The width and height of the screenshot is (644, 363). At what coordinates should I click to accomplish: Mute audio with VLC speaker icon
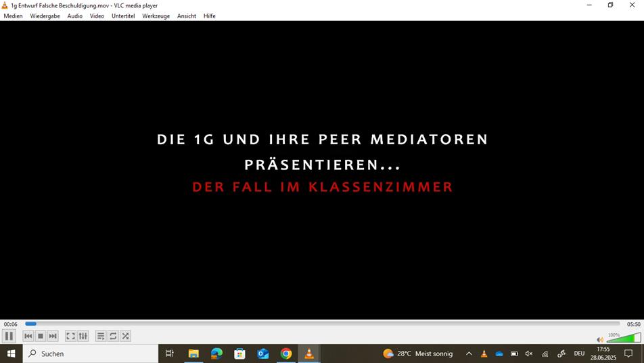tap(599, 339)
